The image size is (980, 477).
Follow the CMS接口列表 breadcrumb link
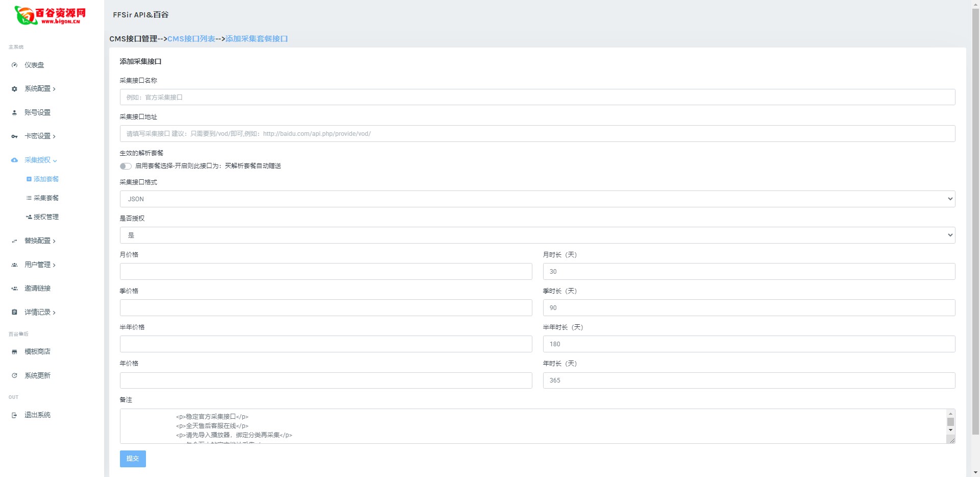[191, 39]
